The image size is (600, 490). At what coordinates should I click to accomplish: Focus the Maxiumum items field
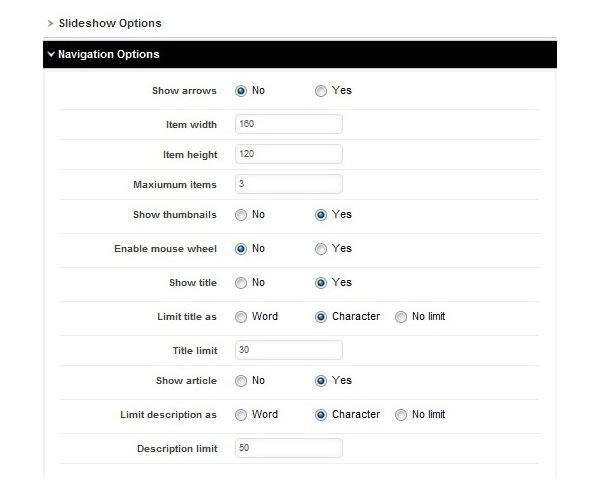[x=289, y=184]
